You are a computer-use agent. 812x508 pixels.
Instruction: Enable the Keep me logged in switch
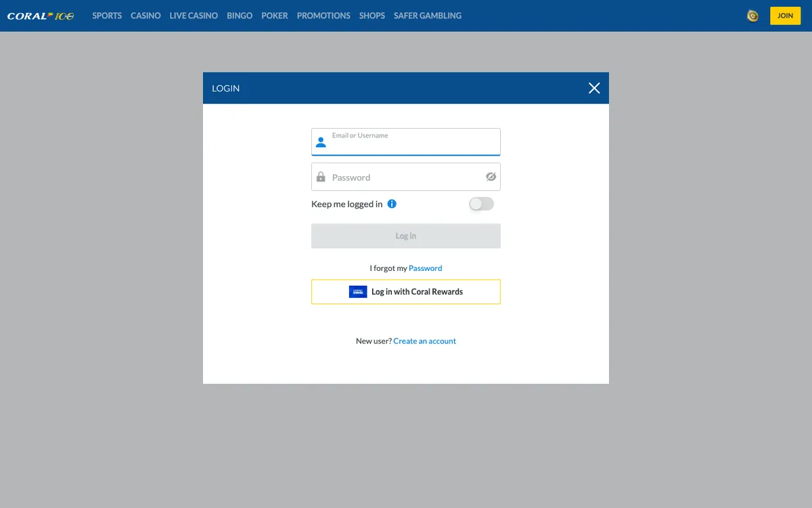point(481,204)
